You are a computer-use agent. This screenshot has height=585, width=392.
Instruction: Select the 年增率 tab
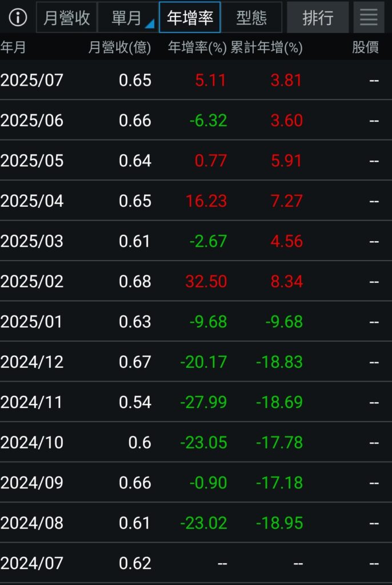pyautogui.click(x=190, y=18)
